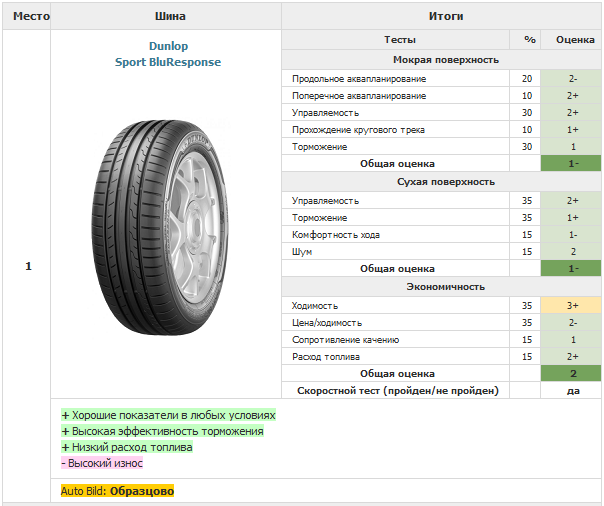
Task: Click the 2- rating for Цена/ходимость
Action: pos(571,322)
